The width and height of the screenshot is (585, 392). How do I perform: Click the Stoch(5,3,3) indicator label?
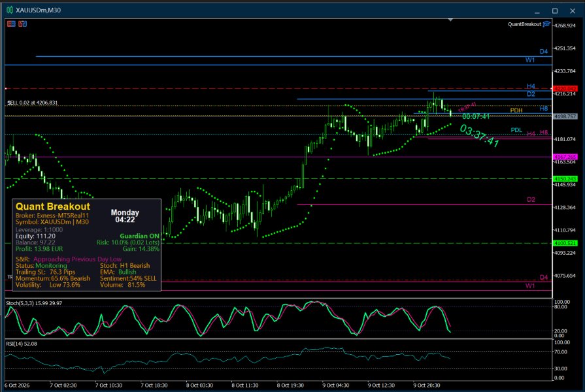point(34,303)
